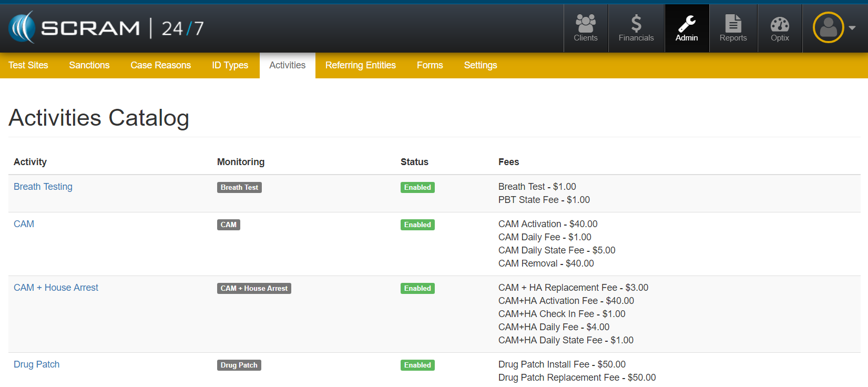Go to the Sanctions tab
The width and height of the screenshot is (868, 387).
pyautogui.click(x=89, y=65)
